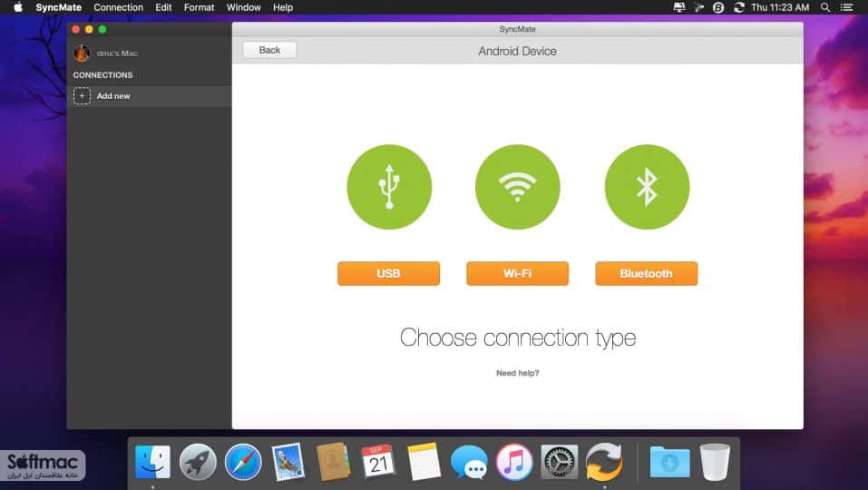This screenshot has height=490, width=868.
Task: Click the orange USB button
Action: coord(388,273)
